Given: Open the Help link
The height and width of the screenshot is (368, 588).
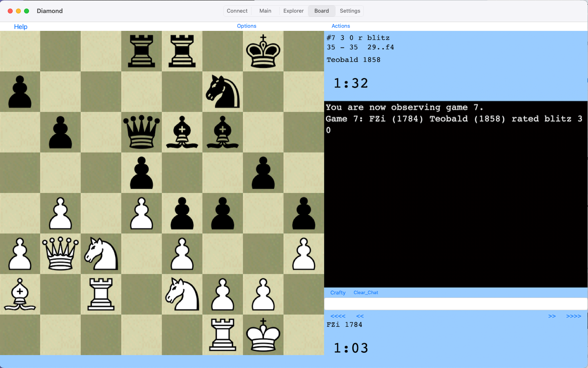Looking at the screenshot, I should (x=21, y=27).
